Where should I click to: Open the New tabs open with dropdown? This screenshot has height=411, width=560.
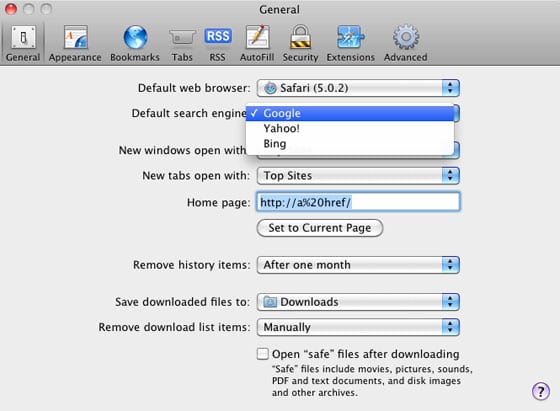358,175
